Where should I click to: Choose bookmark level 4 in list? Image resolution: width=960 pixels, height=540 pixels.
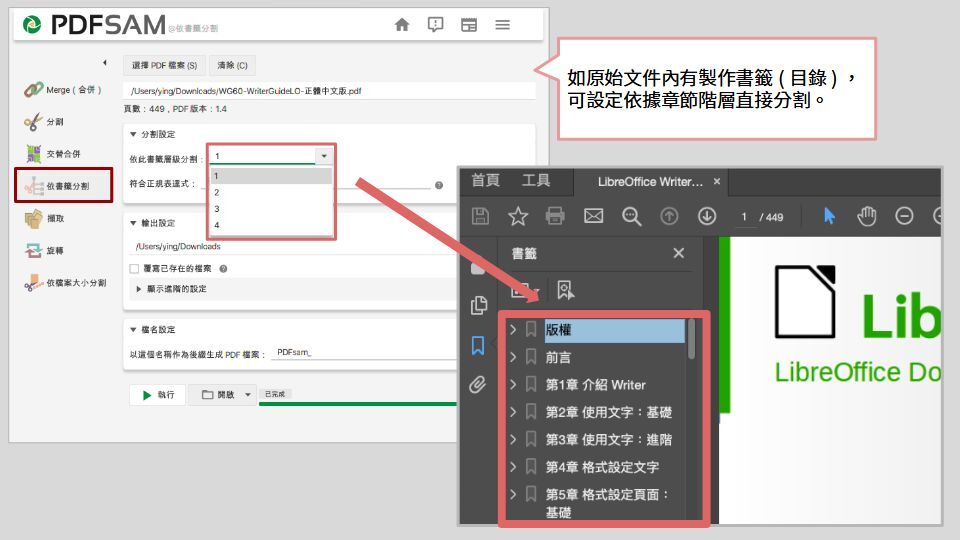pyautogui.click(x=271, y=225)
